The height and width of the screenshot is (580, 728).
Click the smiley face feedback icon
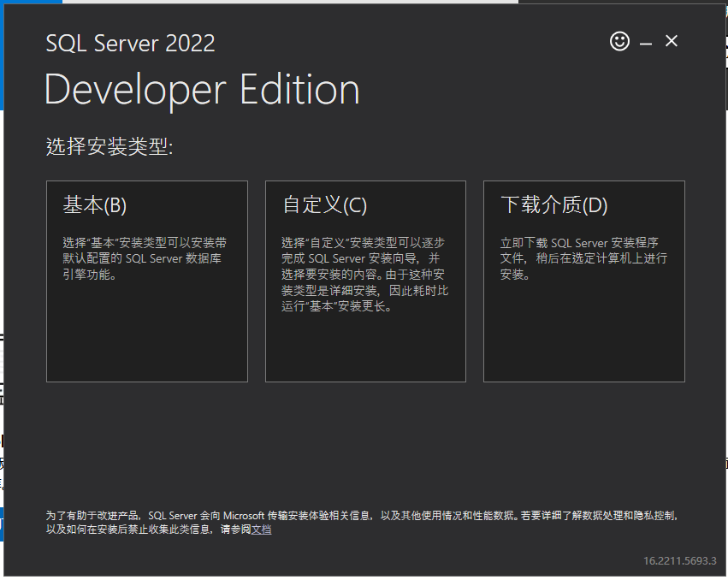[x=619, y=41]
